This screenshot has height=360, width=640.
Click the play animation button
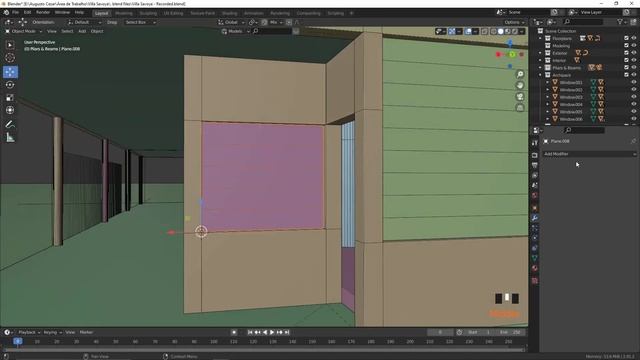[x=272, y=332]
